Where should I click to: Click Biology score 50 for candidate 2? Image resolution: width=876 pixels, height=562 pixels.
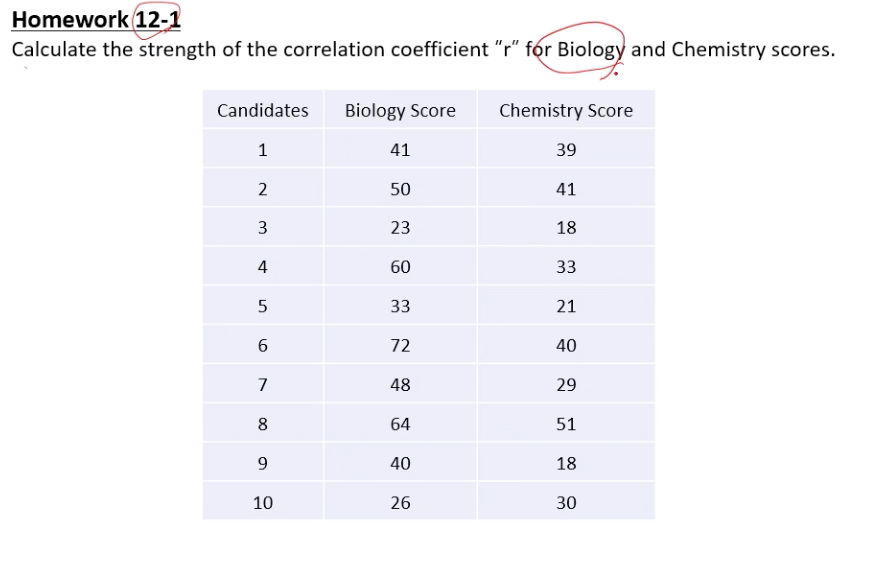[x=400, y=189]
